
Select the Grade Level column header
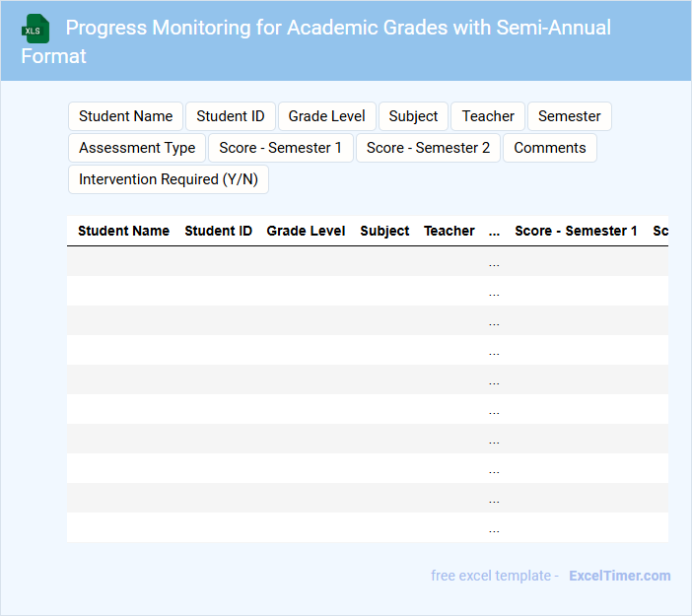(306, 231)
